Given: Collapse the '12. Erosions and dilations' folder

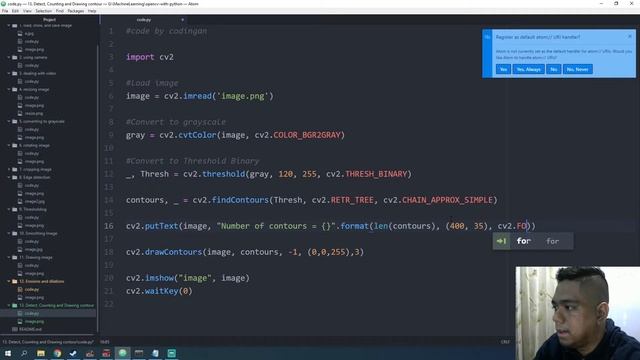Looking at the screenshot, I should [x=9, y=281].
